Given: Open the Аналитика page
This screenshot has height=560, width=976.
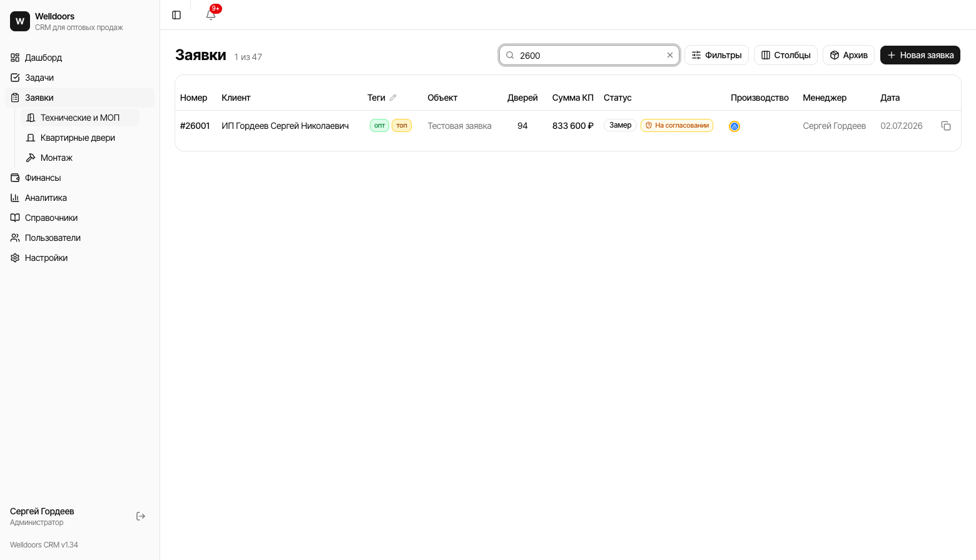Looking at the screenshot, I should point(80,198).
